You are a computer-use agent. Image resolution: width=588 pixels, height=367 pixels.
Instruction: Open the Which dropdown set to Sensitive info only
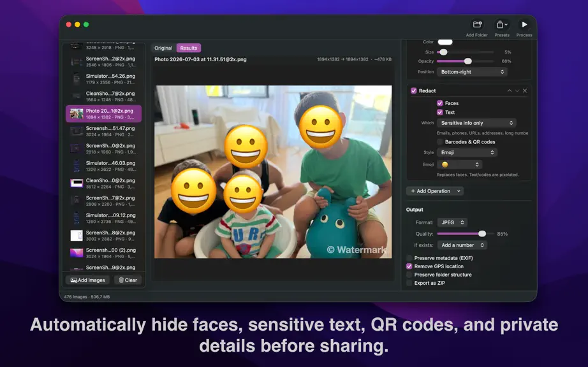point(476,123)
